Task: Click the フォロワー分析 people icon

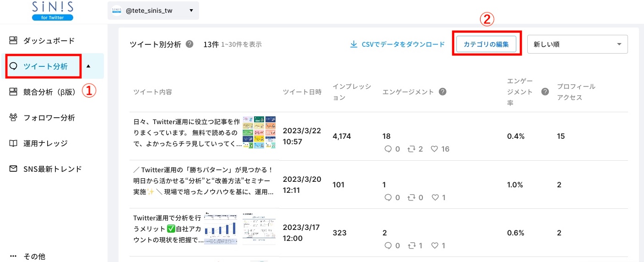Action: click(x=13, y=118)
